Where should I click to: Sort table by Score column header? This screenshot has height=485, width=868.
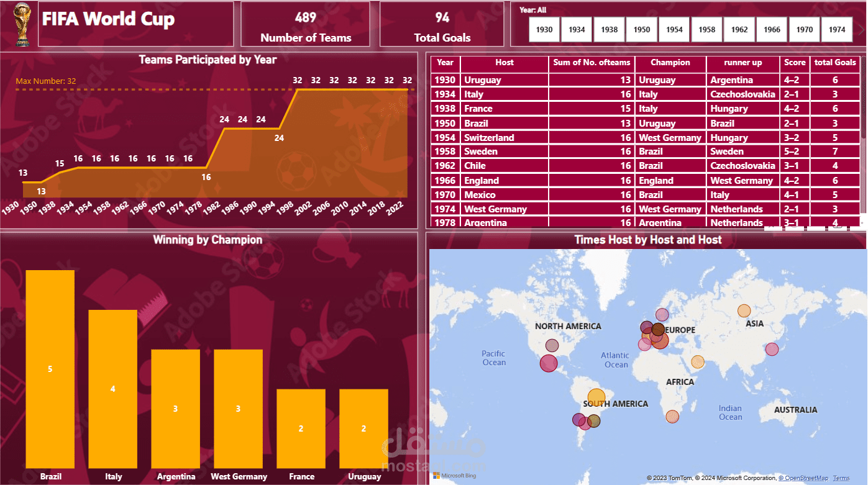795,63
